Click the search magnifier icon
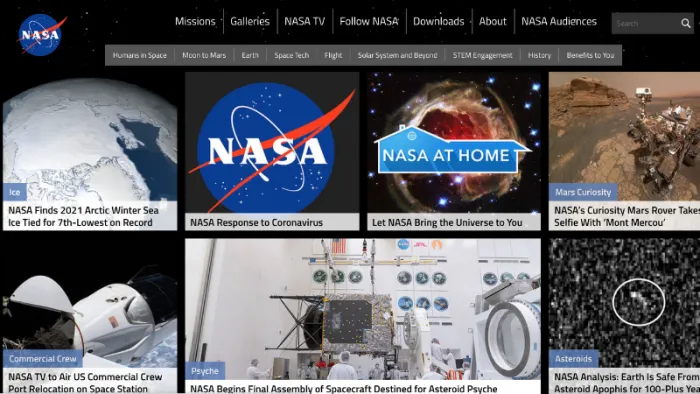The height and width of the screenshot is (394, 700). [685, 23]
